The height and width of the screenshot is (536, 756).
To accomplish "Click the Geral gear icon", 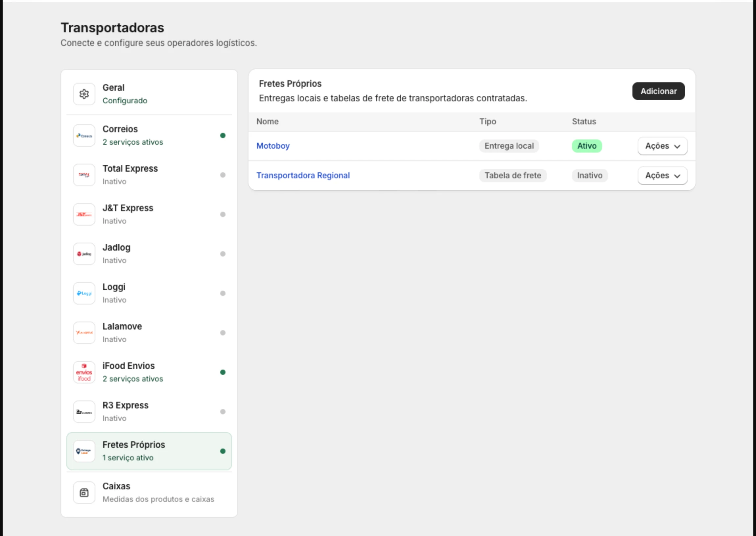I will pos(84,94).
